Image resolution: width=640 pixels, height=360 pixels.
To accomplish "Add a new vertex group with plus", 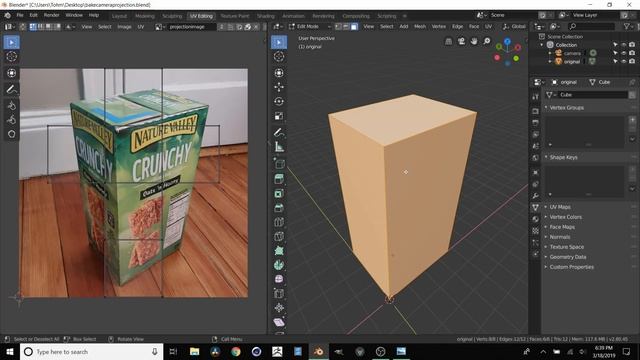I will pos(632,120).
